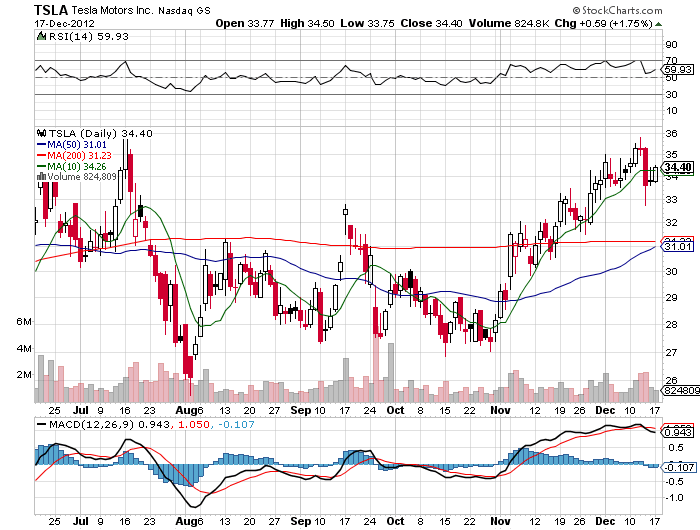Click the MA(50) 31.01 legend text

pyautogui.click(x=77, y=145)
